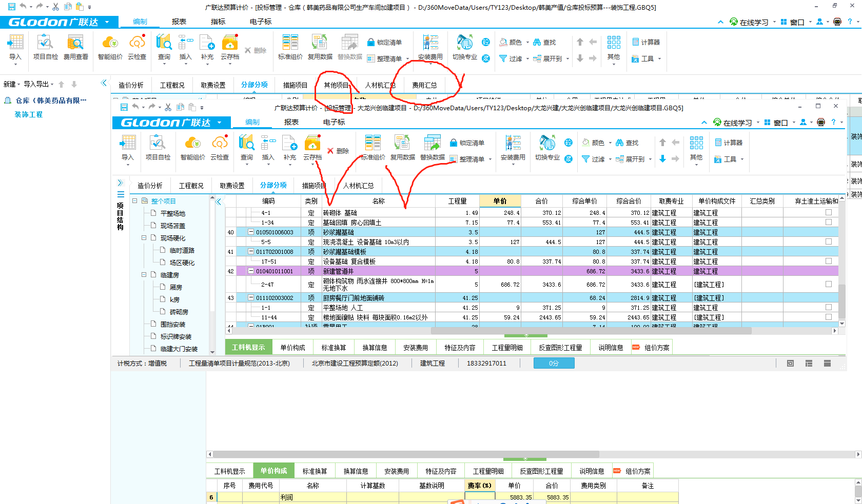Collapse item 011102003002 厨房餐厅门前地面铺砖
The height and width of the screenshot is (504, 862).
point(251,297)
